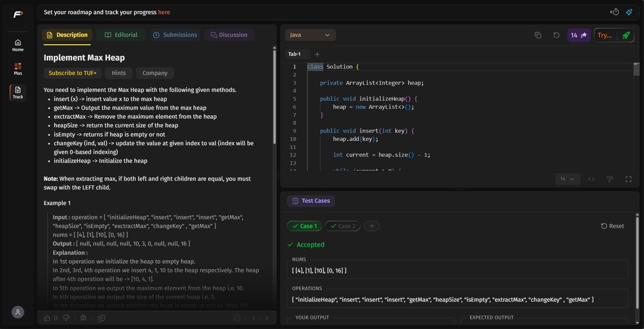Open the Plus section in the sidebar
This screenshot has width=644, height=329.
tap(18, 69)
